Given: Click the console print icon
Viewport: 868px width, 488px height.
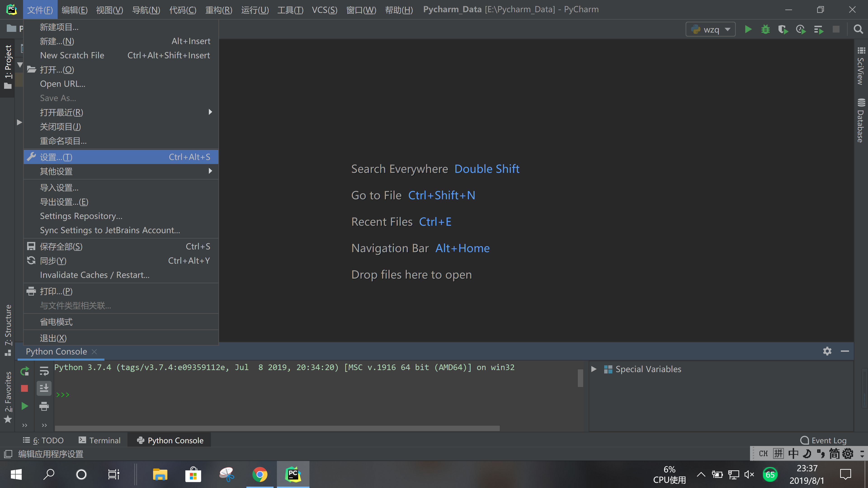Looking at the screenshot, I should 44,406.
